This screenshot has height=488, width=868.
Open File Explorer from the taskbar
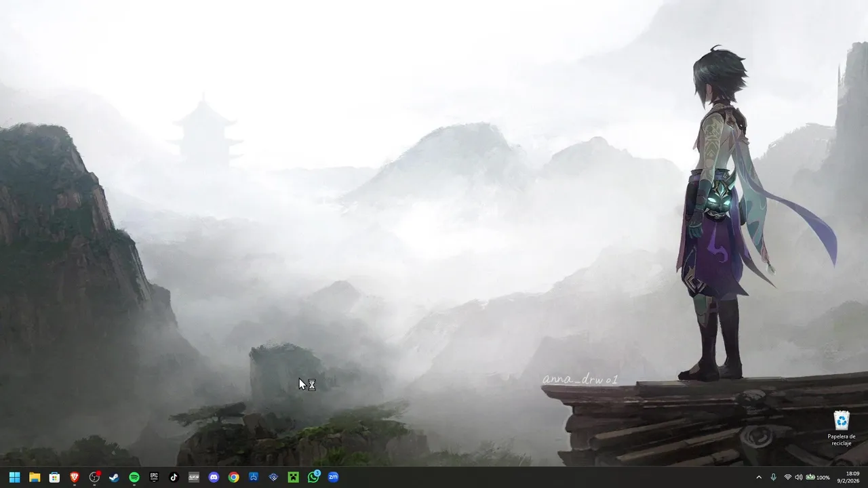[x=35, y=477]
